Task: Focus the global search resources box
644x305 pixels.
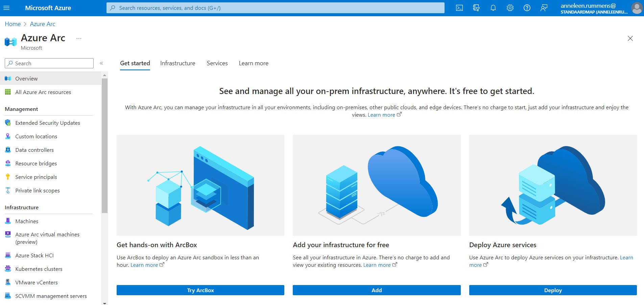Action: [x=276, y=8]
